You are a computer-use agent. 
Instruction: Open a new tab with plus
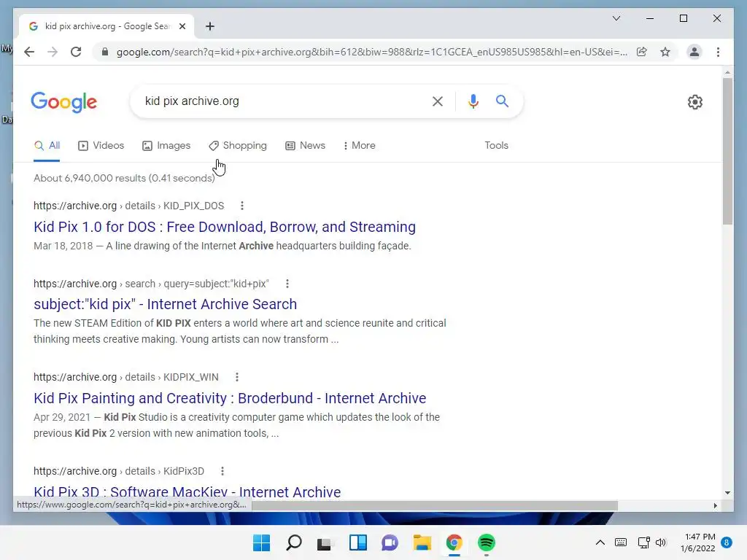210,26
